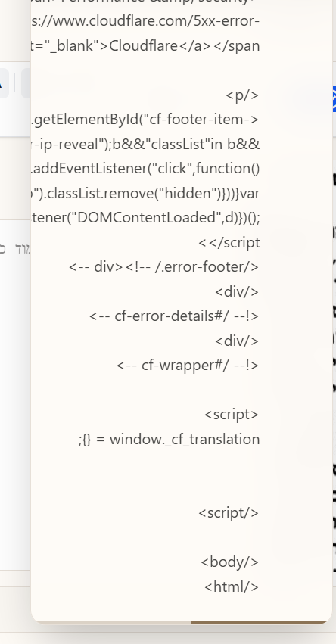
Task: Click the /.error-footer comment line
Action: [164, 267]
